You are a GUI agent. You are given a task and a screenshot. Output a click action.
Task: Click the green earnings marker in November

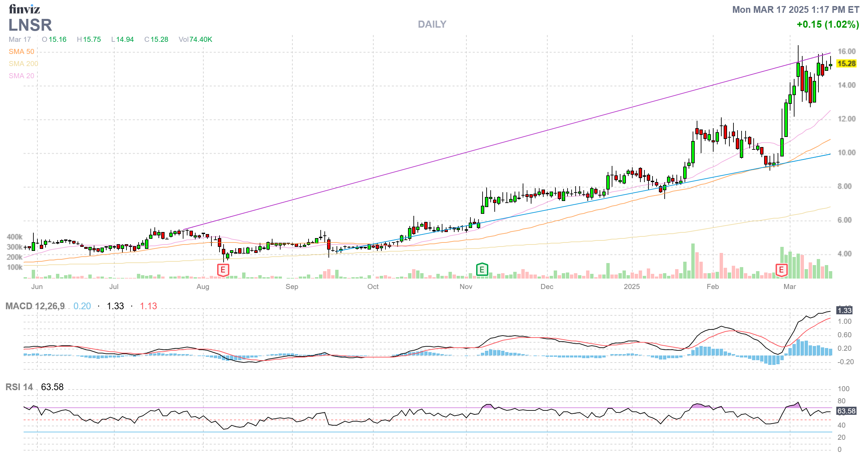point(482,269)
